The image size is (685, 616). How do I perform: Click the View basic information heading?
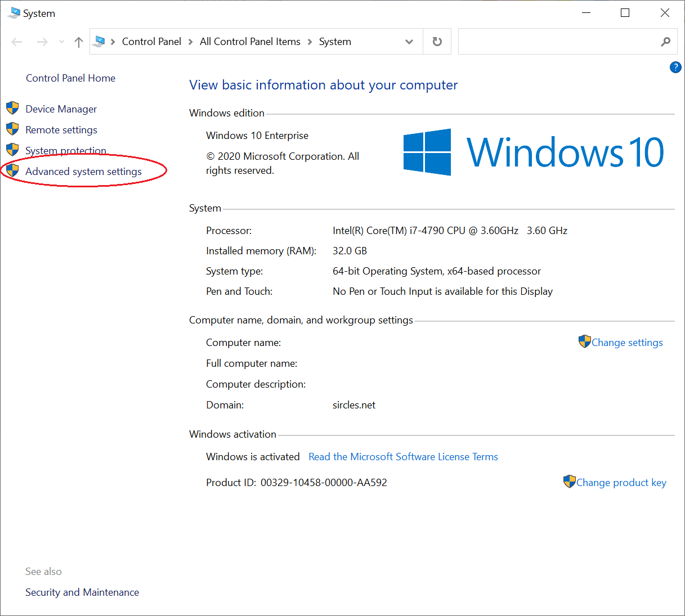pos(324,85)
